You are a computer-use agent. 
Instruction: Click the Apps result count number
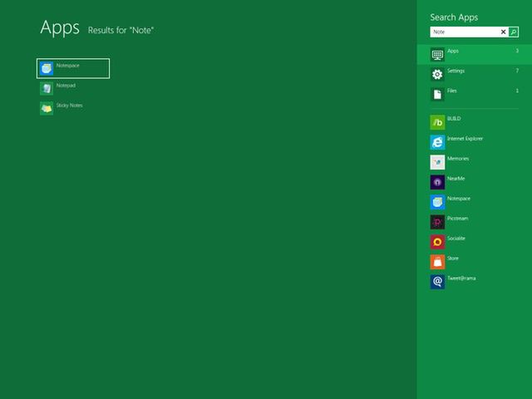click(x=517, y=51)
